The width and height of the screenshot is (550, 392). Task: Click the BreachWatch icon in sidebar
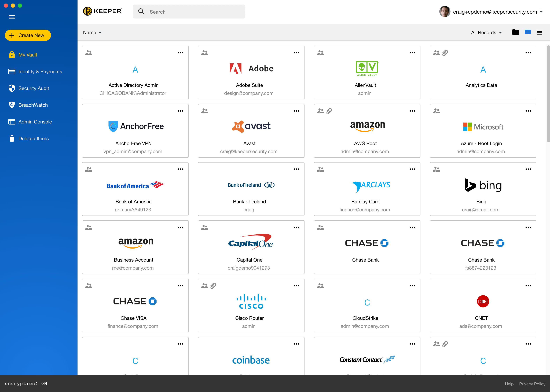pyautogui.click(x=12, y=105)
